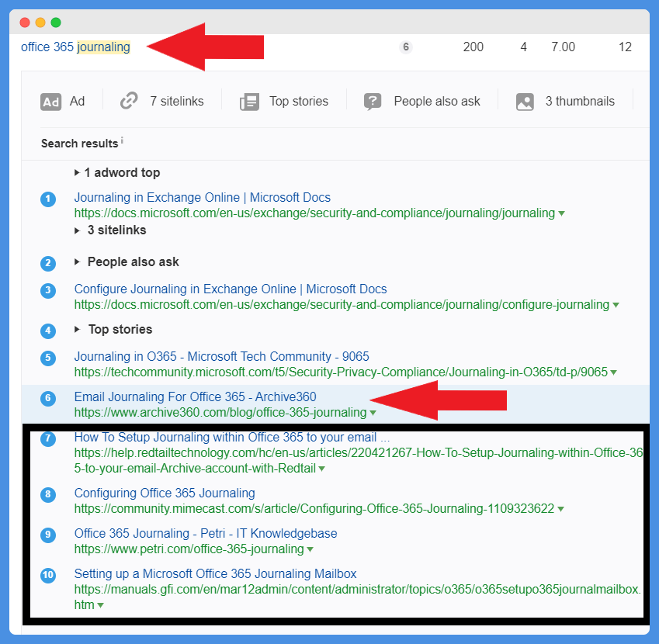Visit the community.mimecast.com green URL
Image resolution: width=659 pixels, height=644 pixels.
pos(314,509)
